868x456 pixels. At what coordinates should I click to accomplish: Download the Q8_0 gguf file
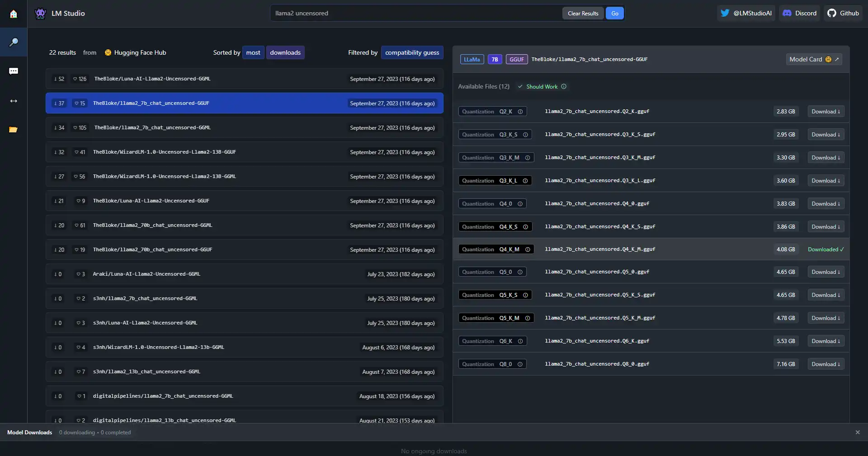tap(826, 364)
